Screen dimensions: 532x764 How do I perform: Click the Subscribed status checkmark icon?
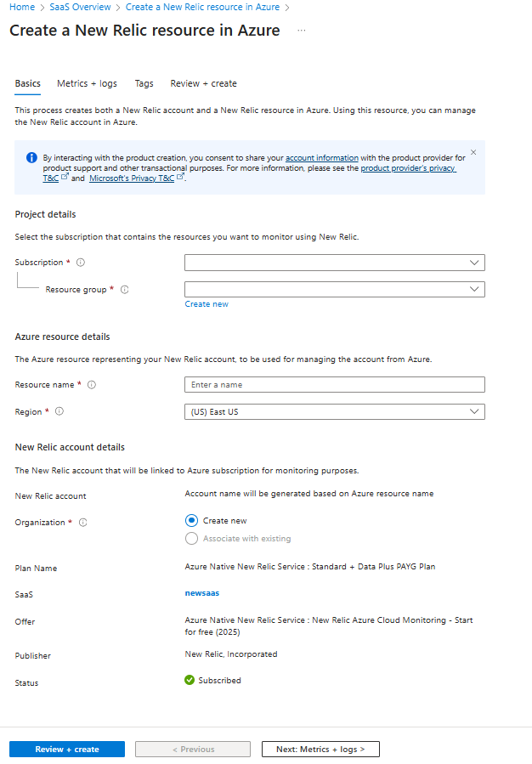[x=190, y=680]
